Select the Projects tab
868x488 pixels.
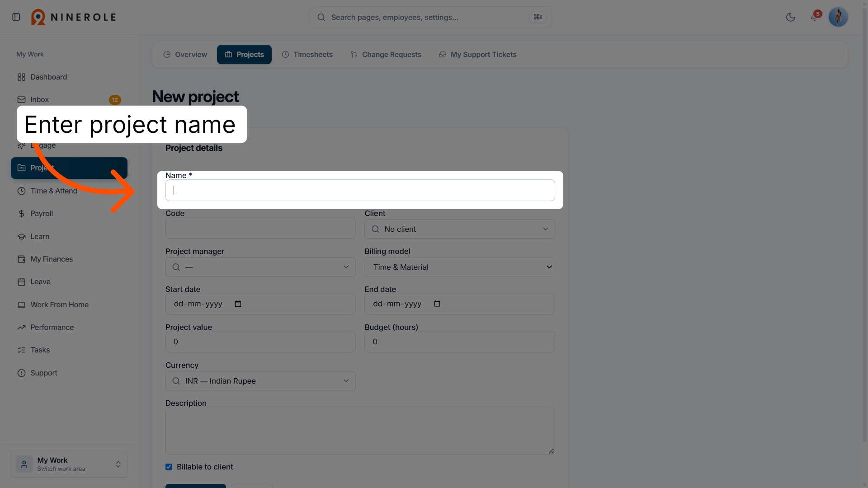tap(244, 55)
